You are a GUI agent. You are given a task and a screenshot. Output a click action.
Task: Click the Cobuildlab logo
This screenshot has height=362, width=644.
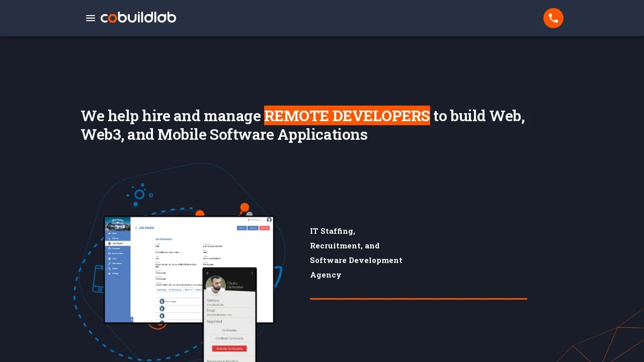pos(138,18)
